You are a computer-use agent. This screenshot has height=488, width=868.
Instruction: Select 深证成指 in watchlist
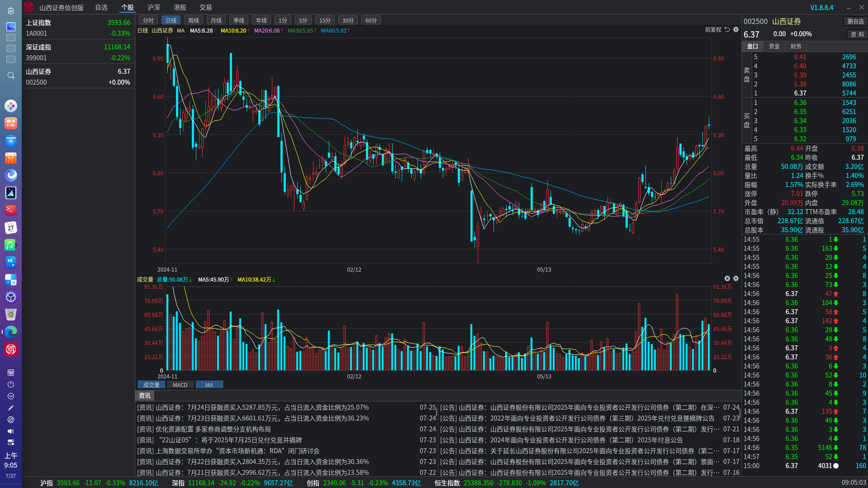(x=78, y=52)
